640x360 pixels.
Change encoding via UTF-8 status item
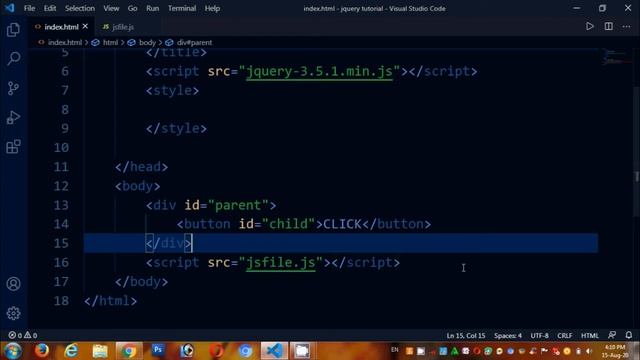[539, 336]
